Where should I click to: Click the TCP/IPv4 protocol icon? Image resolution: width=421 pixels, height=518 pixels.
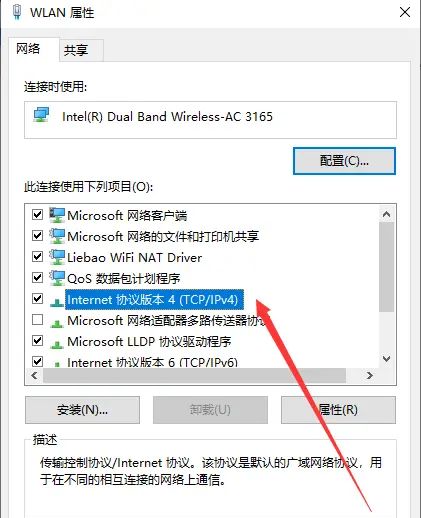pyautogui.click(x=57, y=302)
